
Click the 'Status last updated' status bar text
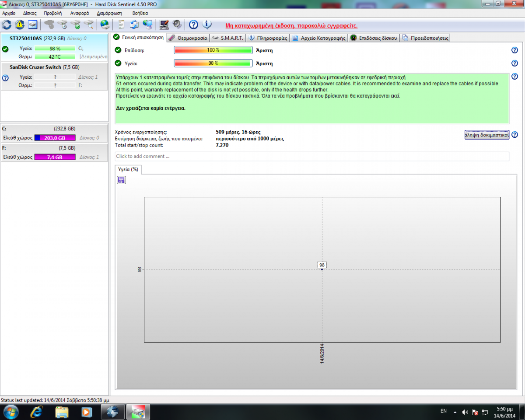pyautogui.click(x=55, y=400)
